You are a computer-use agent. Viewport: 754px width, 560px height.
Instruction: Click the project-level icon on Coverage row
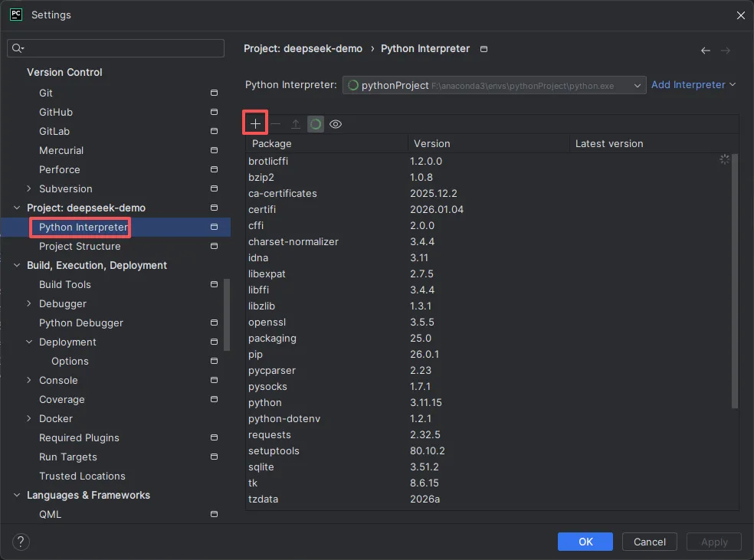tap(214, 399)
